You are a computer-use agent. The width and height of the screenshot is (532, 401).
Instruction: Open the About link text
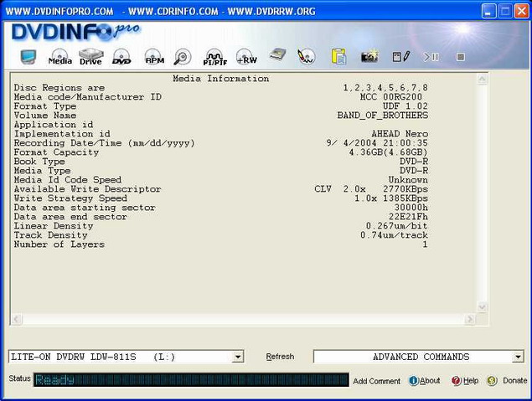430,381
